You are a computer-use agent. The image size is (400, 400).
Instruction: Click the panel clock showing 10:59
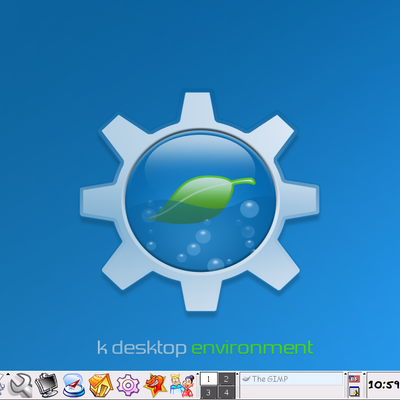click(x=384, y=386)
